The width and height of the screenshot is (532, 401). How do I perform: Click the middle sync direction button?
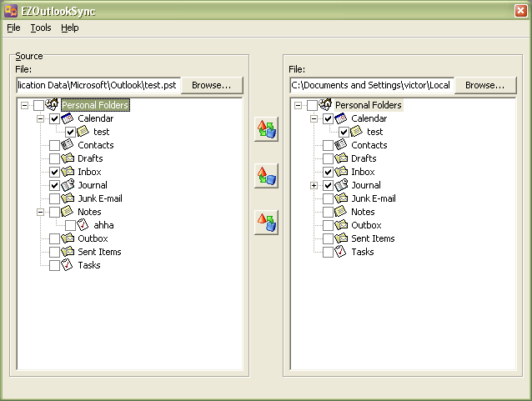[x=266, y=176]
